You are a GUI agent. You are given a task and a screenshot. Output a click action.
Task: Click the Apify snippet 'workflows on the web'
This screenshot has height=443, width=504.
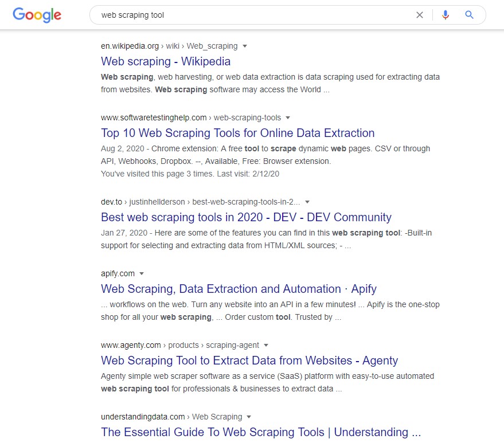(270, 311)
